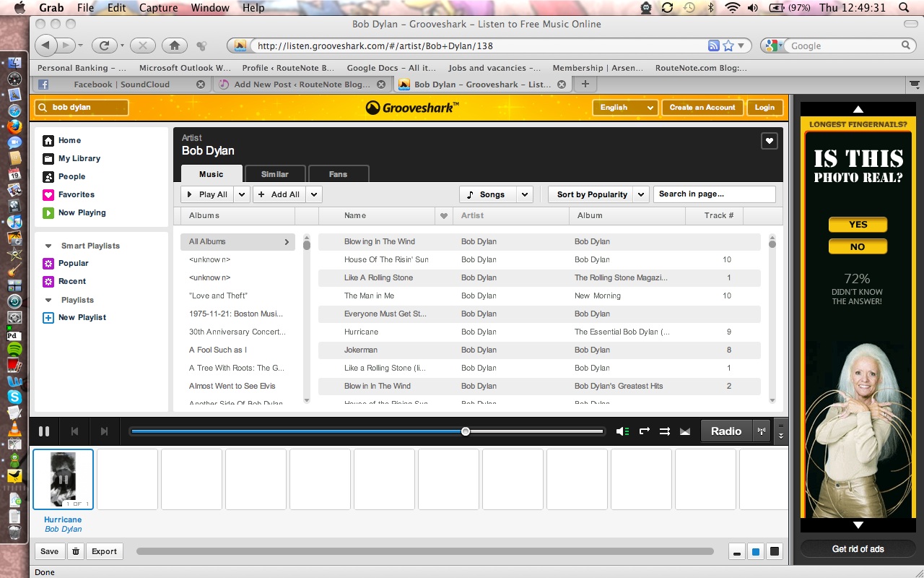Click the New Playlist plus icon
Screen dimensions: 924x578
[x=48, y=317]
